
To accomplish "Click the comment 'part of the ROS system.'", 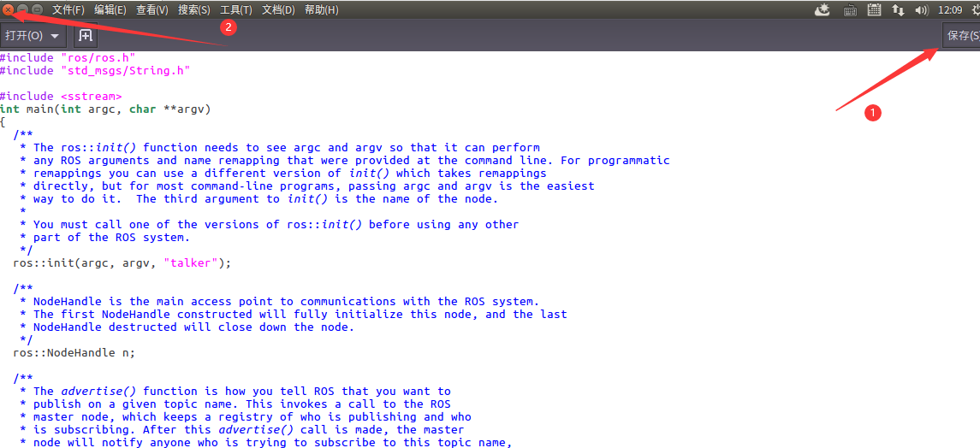I will (104, 237).
